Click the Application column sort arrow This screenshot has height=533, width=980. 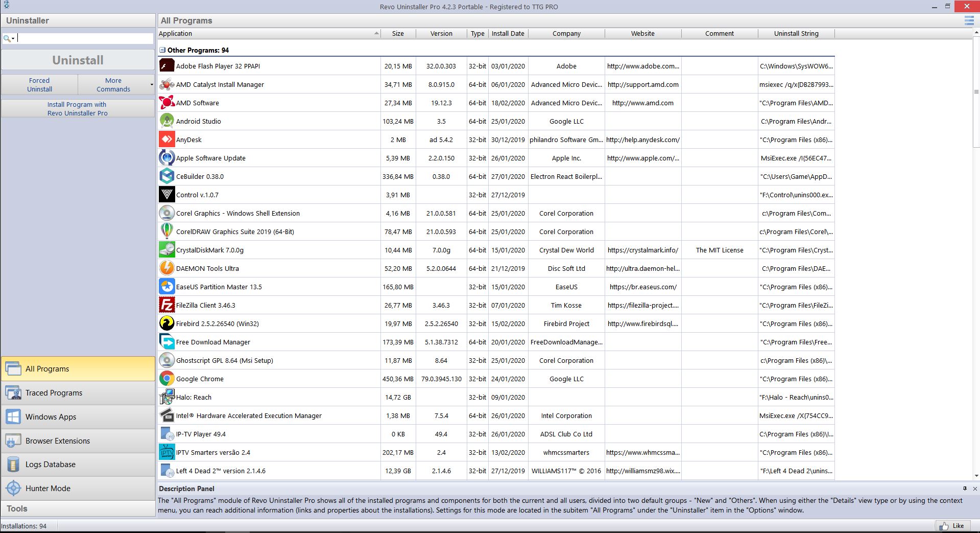click(x=376, y=33)
